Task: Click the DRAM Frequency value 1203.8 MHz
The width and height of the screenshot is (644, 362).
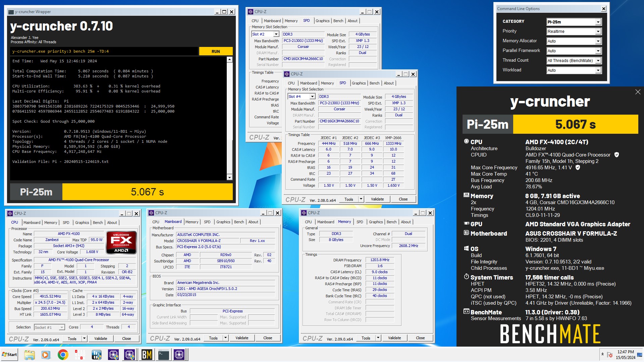Action: (380, 260)
